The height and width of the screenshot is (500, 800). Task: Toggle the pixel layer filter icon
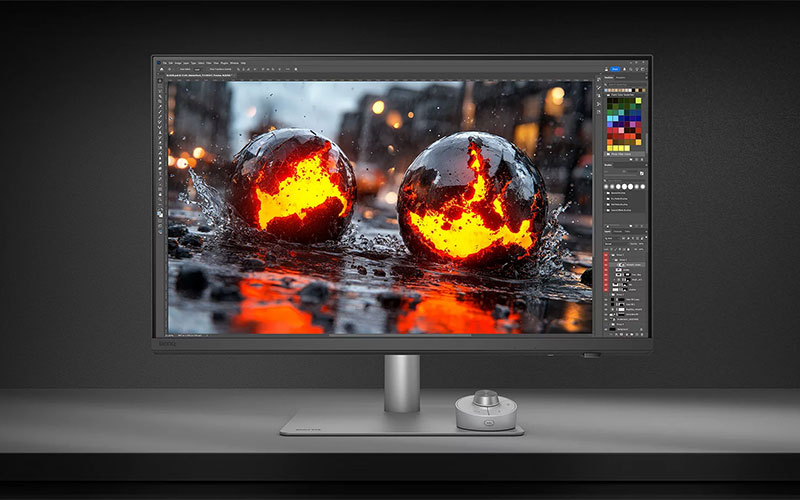(623, 238)
